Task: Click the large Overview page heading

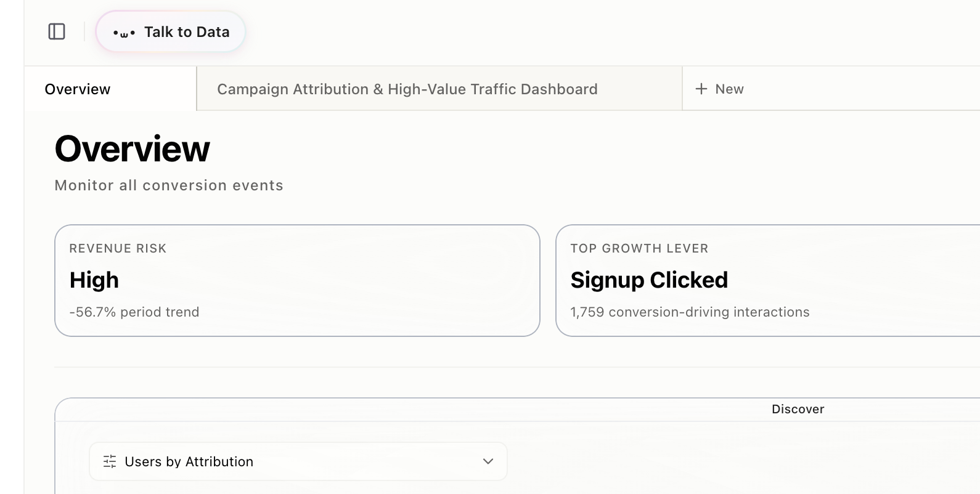Action: coord(133,149)
